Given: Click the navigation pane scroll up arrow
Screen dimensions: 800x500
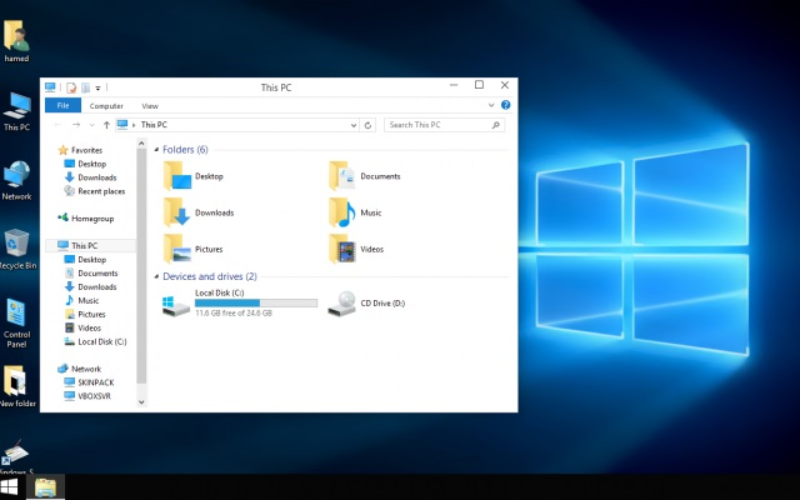Looking at the screenshot, I should 141,144.
